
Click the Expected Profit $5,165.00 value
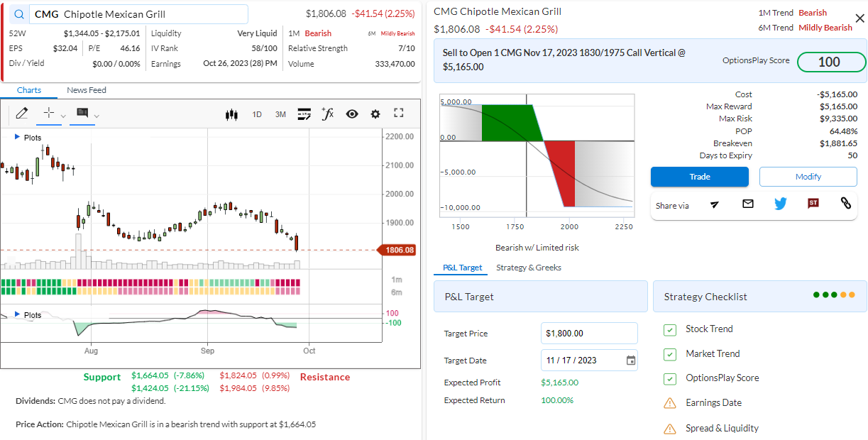tap(560, 383)
